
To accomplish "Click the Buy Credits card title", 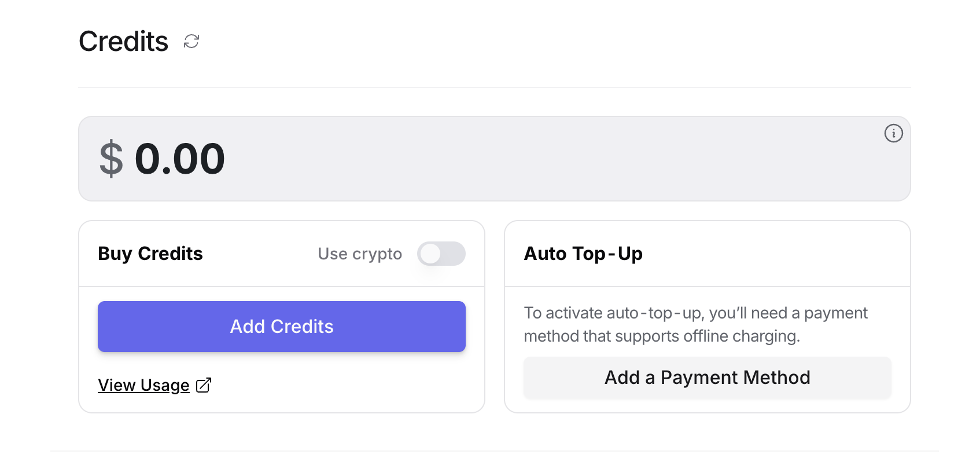I will click(150, 254).
